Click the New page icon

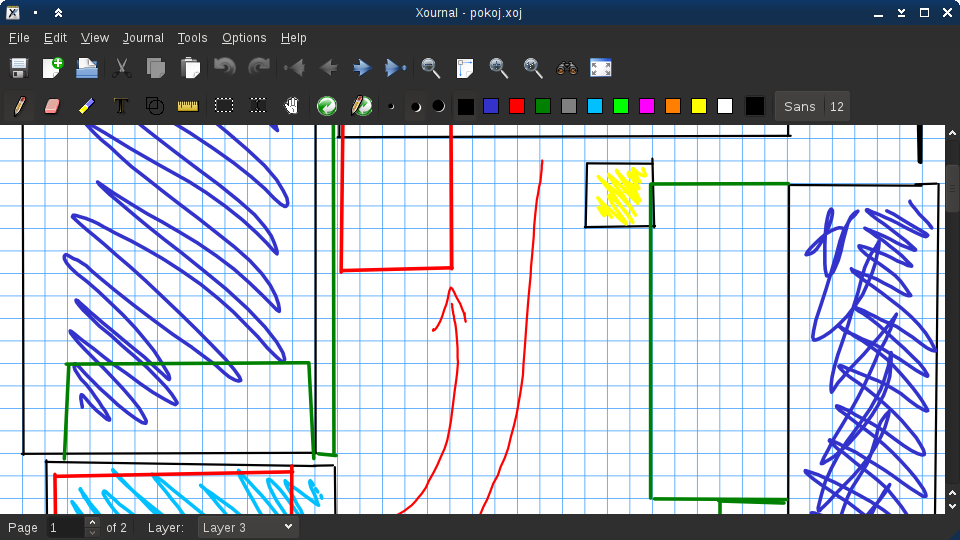click(x=53, y=68)
